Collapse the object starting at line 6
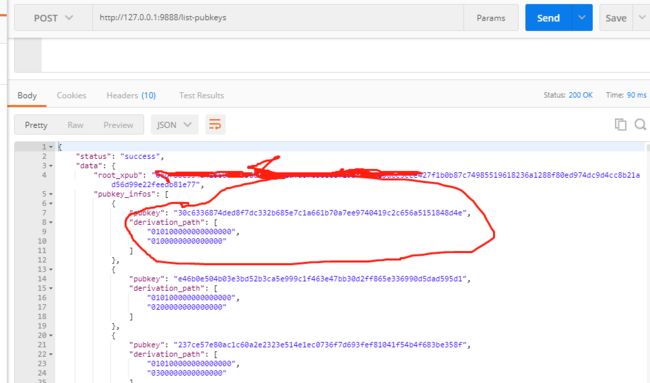The image size is (650, 383). coord(51,204)
